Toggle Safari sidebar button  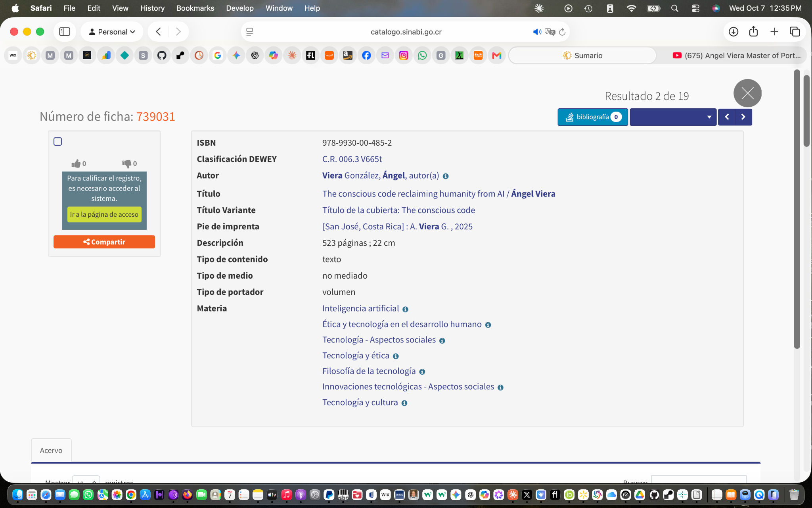point(65,32)
